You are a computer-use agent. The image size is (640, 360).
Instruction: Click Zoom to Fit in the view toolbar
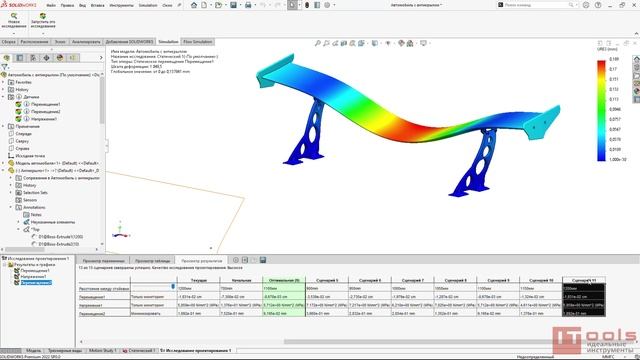317,43
